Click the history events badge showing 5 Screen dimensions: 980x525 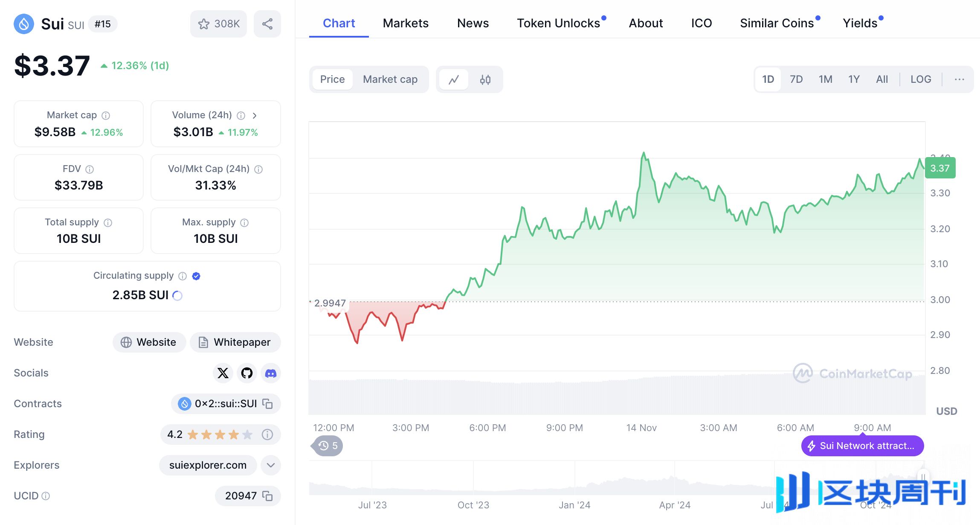[328, 446]
